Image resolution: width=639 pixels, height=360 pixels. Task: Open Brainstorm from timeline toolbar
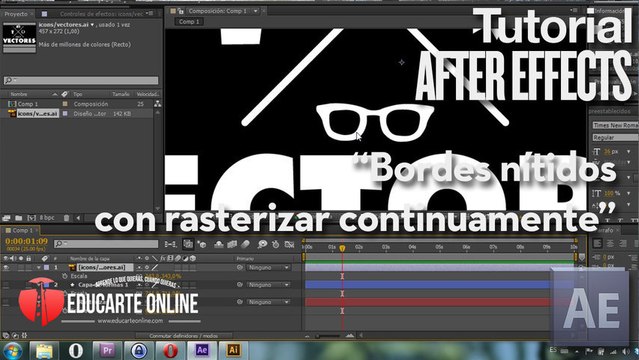pos(262,244)
